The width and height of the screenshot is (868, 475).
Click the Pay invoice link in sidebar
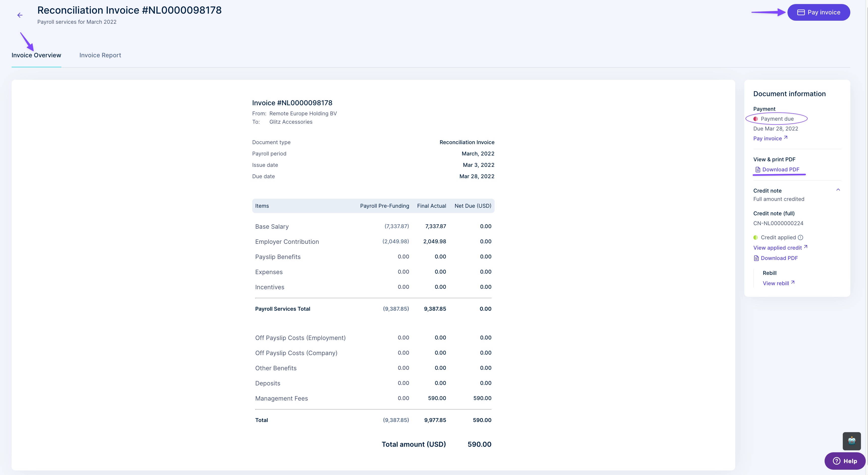[767, 139]
